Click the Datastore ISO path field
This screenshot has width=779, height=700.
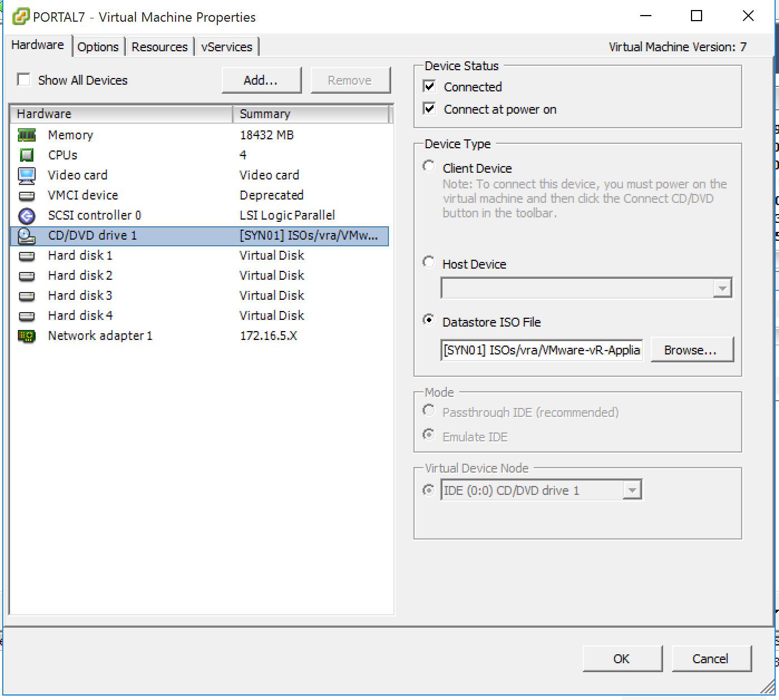pyautogui.click(x=542, y=350)
